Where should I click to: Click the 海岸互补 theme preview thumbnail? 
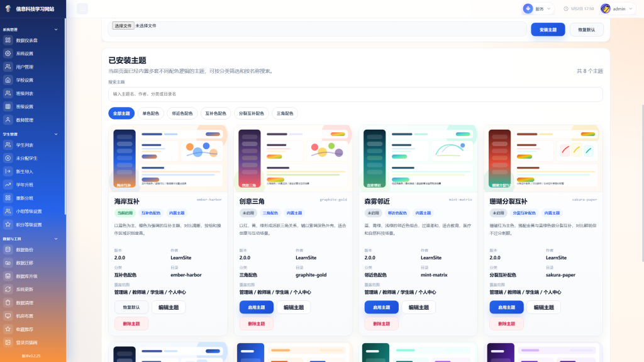pos(168,159)
